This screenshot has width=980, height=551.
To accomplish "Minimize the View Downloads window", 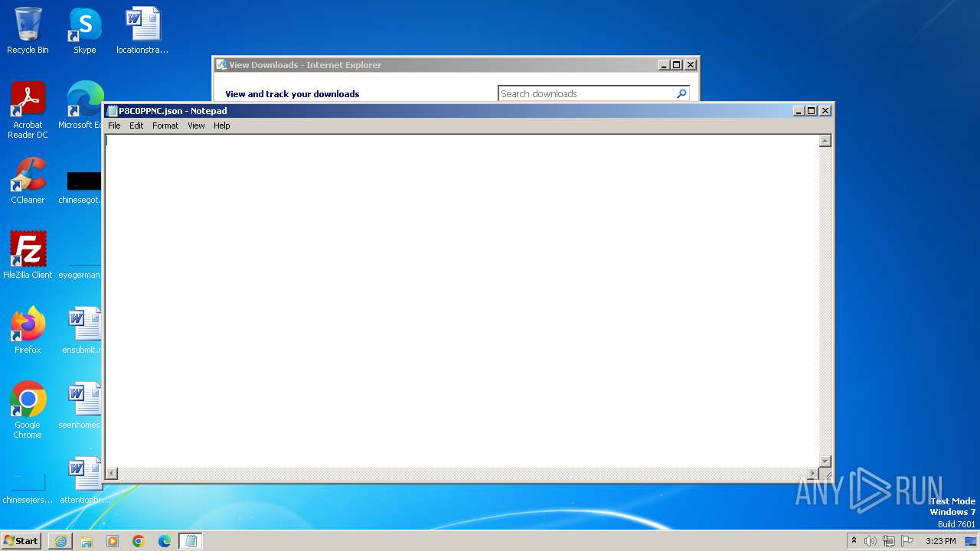I will click(664, 65).
